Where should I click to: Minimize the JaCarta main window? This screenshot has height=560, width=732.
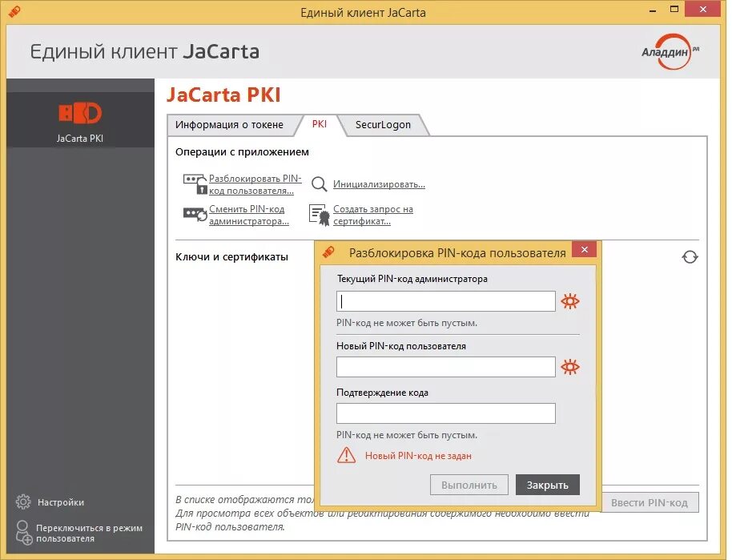pyautogui.click(x=653, y=10)
